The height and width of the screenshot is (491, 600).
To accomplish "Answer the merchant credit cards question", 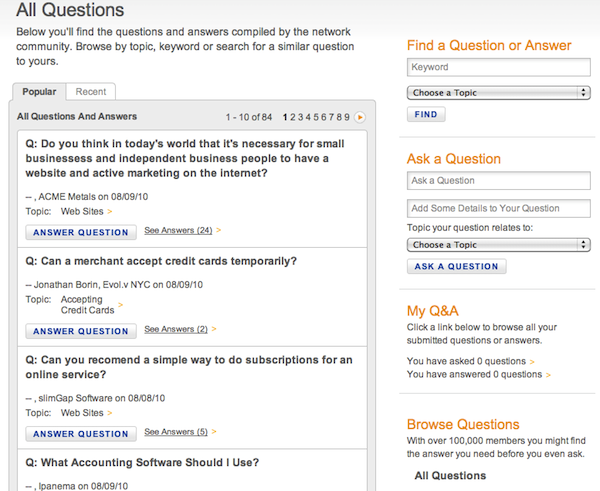I will 81,331.
